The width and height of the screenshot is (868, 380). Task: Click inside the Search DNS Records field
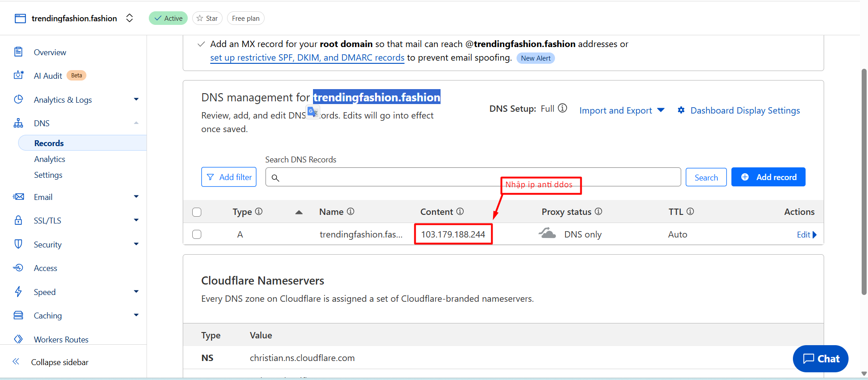click(x=473, y=177)
